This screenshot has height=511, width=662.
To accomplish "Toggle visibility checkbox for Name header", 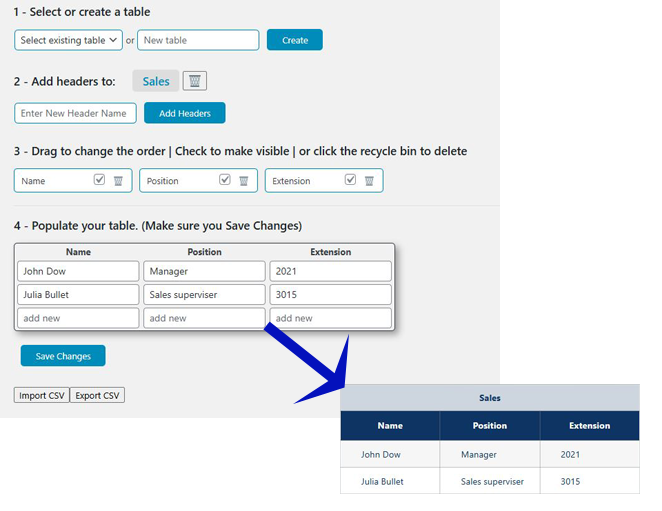I will (x=99, y=180).
